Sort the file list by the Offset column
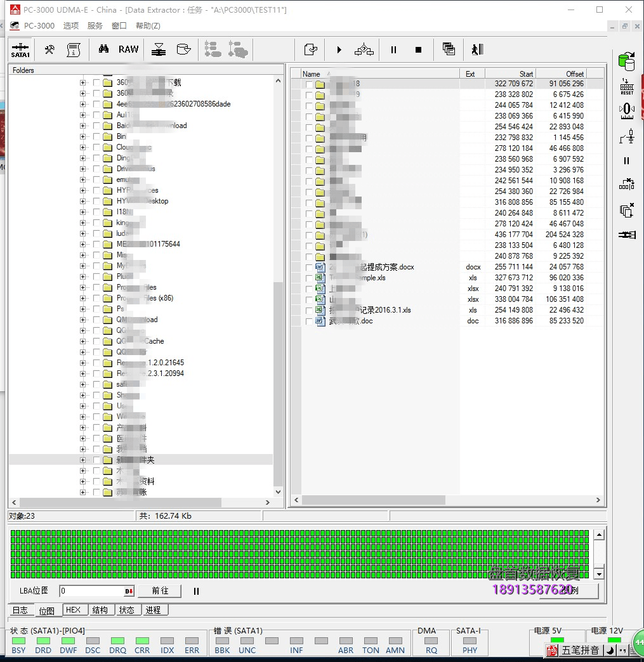Image resolution: width=644 pixels, height=662 pixels. 561,74
